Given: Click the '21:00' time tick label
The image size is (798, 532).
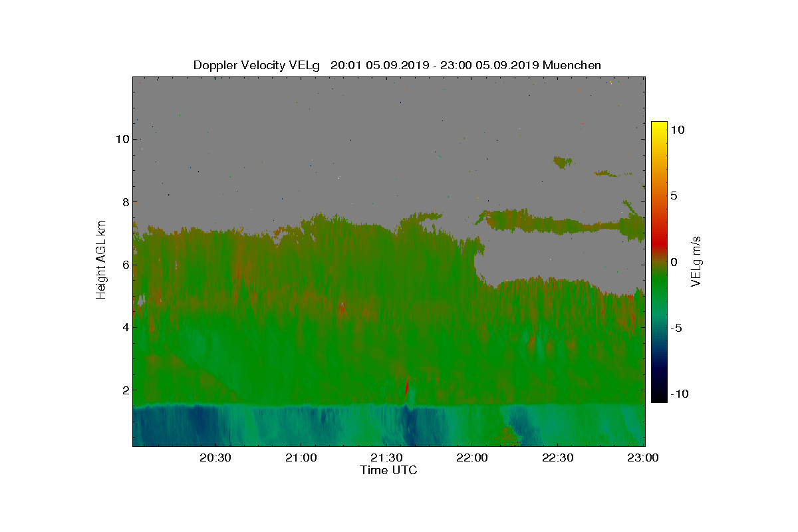Looking at the screenshot, I should point(301,458).
